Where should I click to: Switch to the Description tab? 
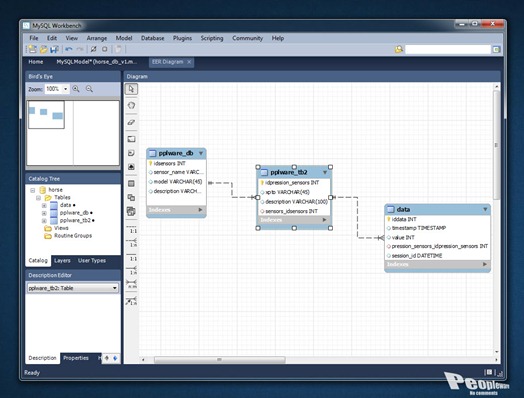[x=42, y=358]
